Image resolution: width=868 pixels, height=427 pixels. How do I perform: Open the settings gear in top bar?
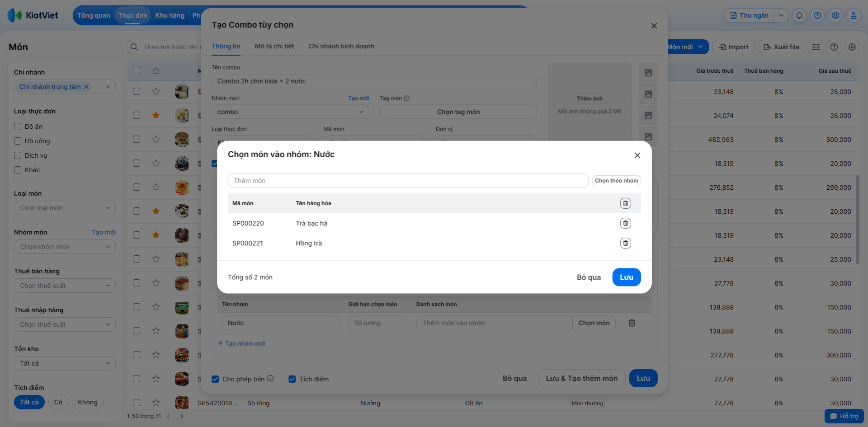coord(835,15)
